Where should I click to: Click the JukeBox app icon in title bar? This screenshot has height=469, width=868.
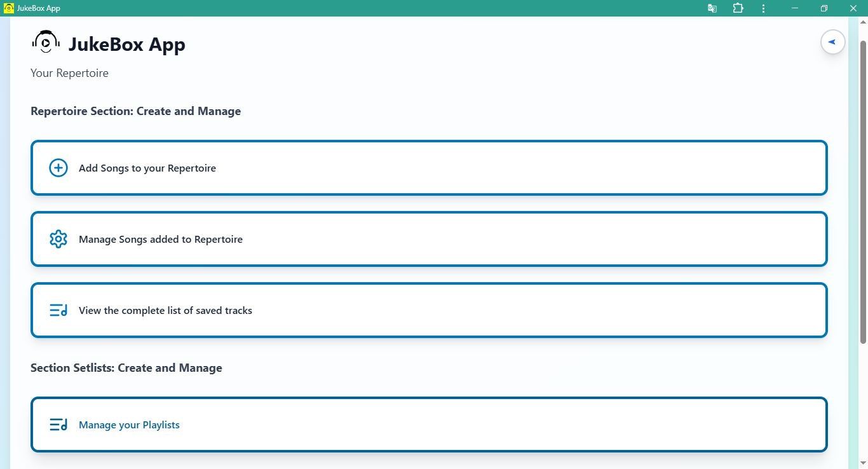click(x=9, y=8)
